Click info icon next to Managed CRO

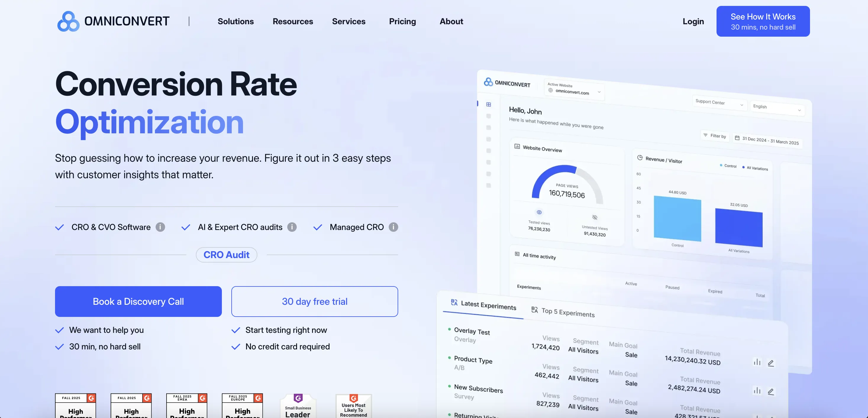pos(393,227)
